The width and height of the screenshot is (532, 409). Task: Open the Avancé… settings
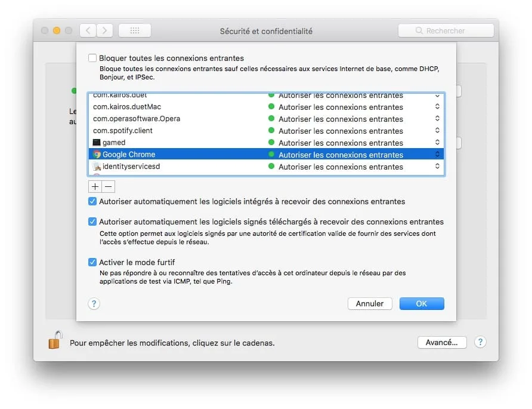pos(442,342)
